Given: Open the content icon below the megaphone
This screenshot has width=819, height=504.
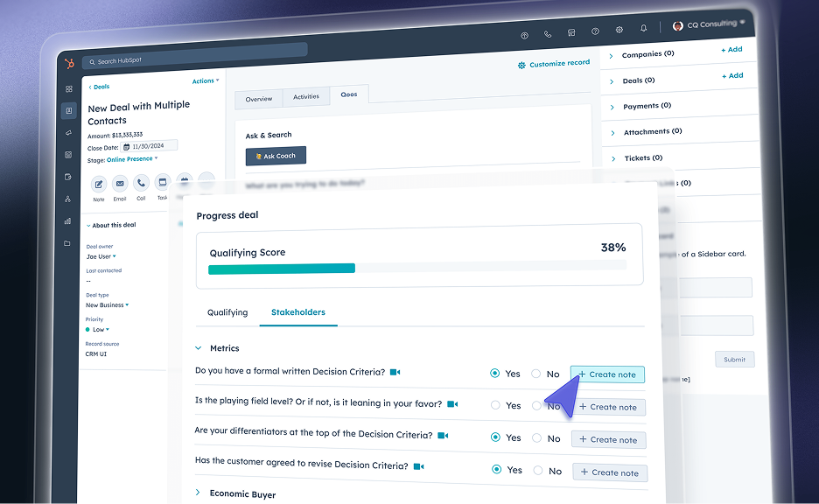Looking at the screenshot, I should pyautogui.click(x=68, y=155).
